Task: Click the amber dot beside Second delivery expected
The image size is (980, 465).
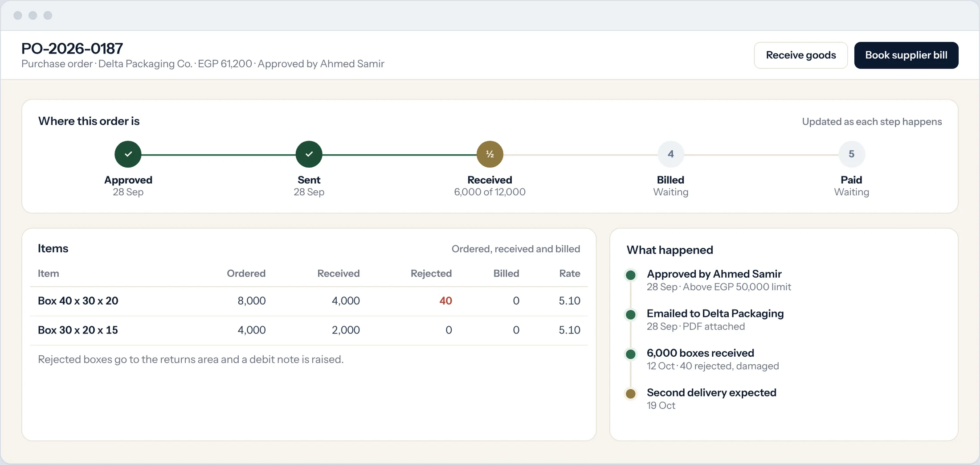Action: (x=631, y=394)
